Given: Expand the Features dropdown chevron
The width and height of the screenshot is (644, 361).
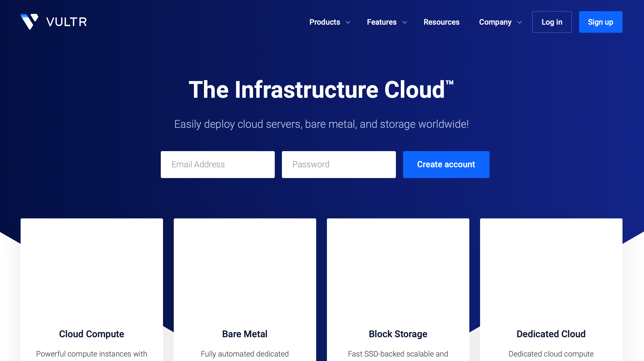Looking at the screenshot, I should [404, 22].
